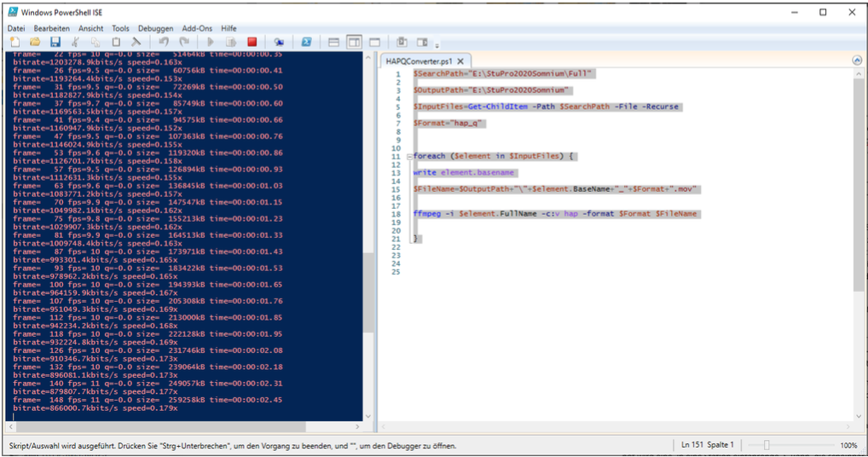Screen dimensions: 868x457
Task: Click the ffmpeg command line
Action: [555, 213]
